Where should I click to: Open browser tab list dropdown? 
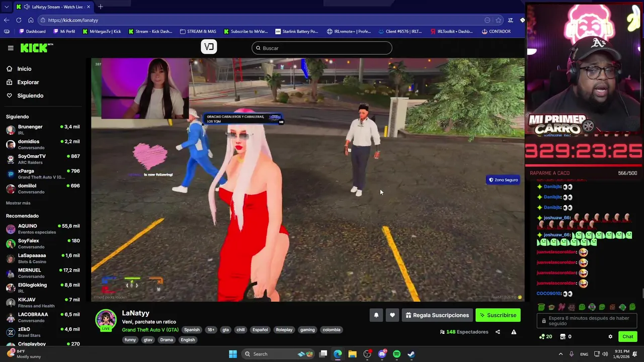pyautogui.click(x=6, y=7)
